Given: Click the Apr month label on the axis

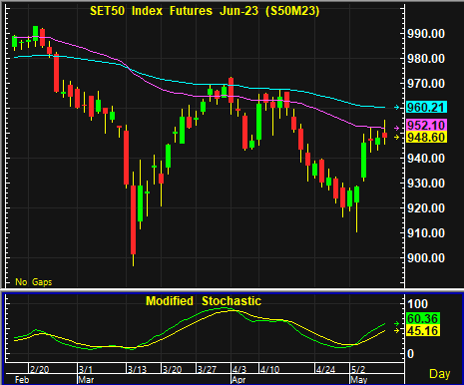Looking at the screenshot, I should [x=239, y=380].
